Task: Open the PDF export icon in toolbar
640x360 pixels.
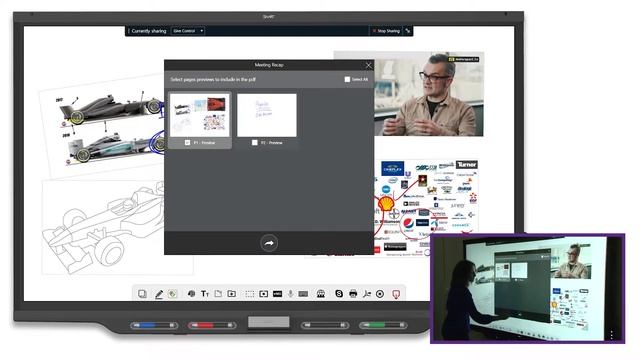Action: click(x=367, y=294)
